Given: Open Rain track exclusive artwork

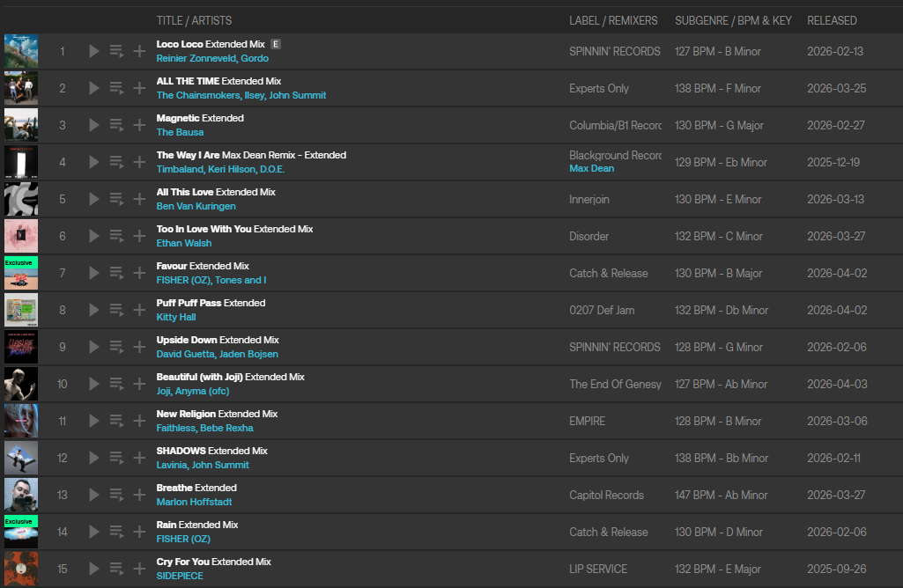Looking at the screenshot, I should click(x=21, y=532).
